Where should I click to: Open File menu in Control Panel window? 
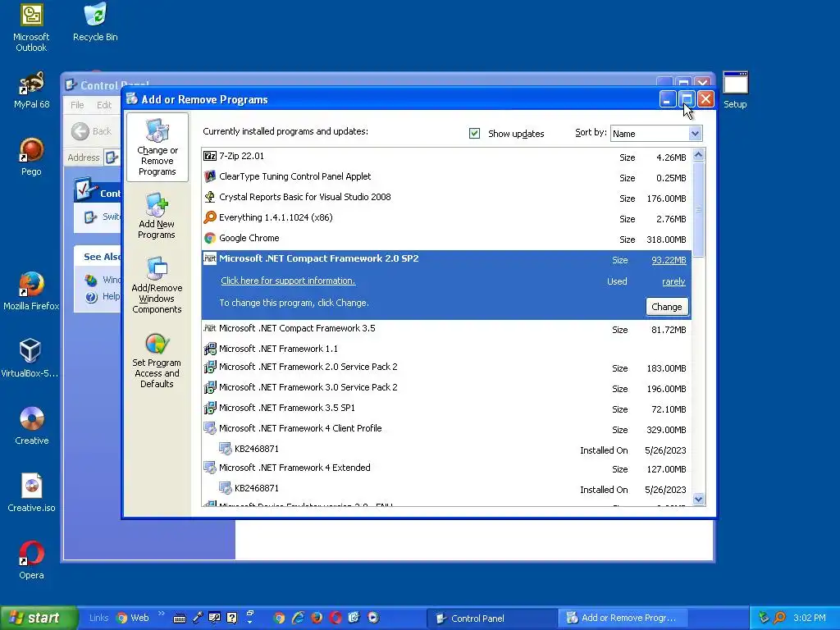coord(77,105)
